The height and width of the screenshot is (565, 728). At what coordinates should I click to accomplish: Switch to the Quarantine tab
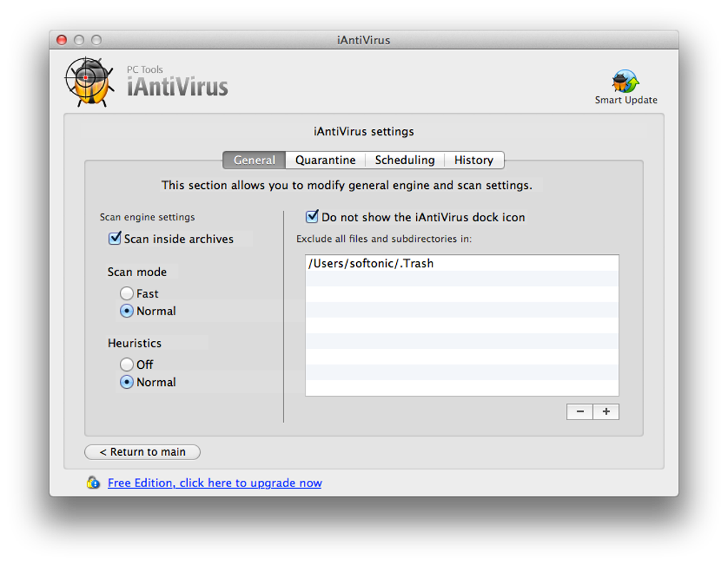325,160
